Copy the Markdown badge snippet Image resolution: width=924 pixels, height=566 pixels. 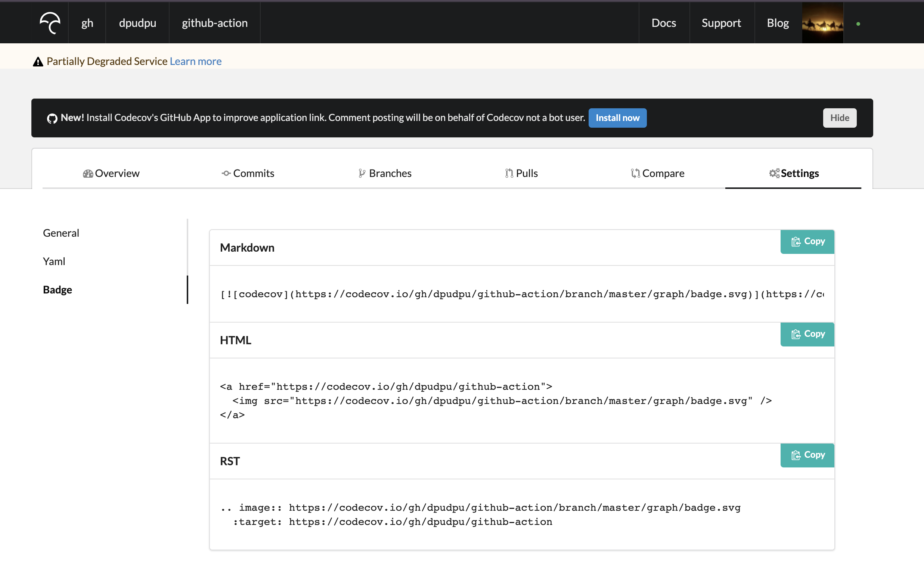807,242
